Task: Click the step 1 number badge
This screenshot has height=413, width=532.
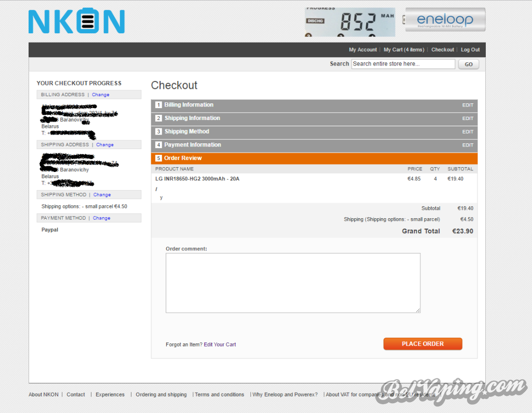Action: pyautogui.click(x=158, y=105)
